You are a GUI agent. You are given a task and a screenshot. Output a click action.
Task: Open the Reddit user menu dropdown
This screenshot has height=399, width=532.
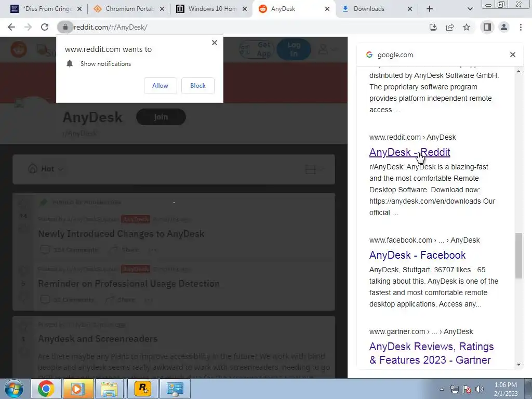327,49
